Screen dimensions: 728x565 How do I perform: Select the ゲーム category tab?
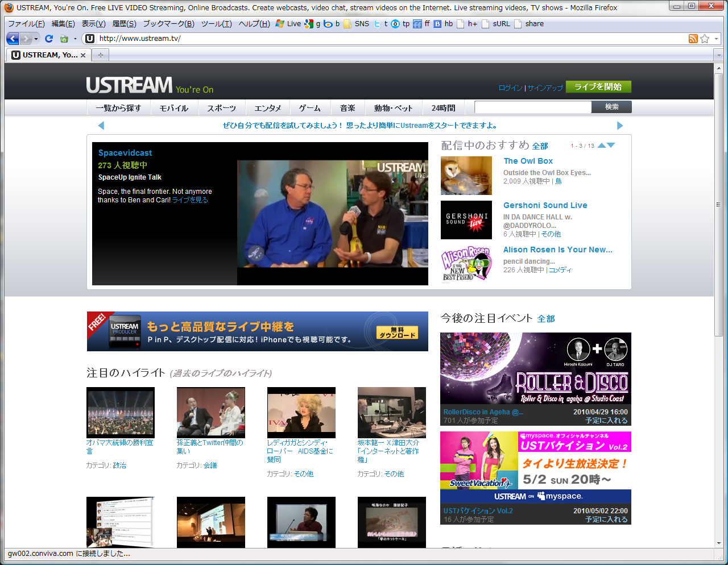pyautogui.click(x=310, y=108)
